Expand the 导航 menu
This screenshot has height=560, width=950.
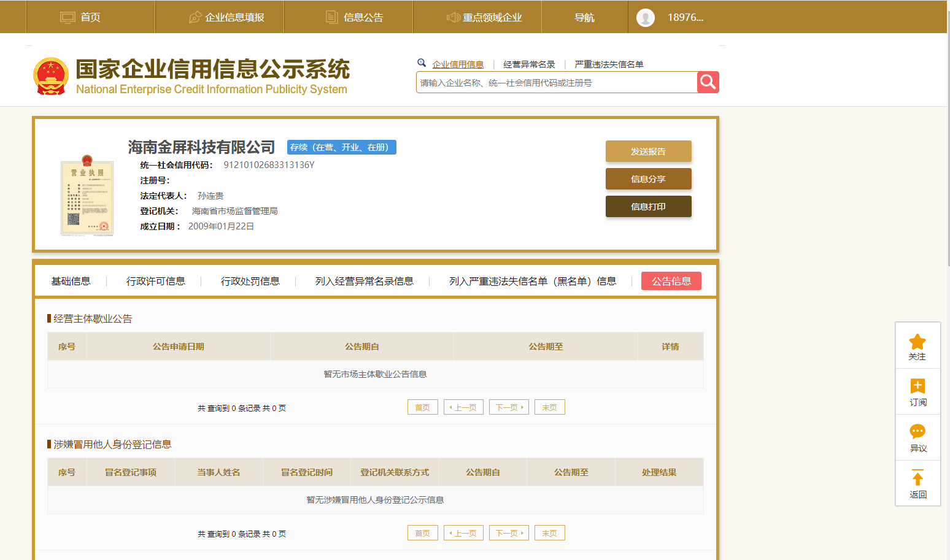(584, 18)
